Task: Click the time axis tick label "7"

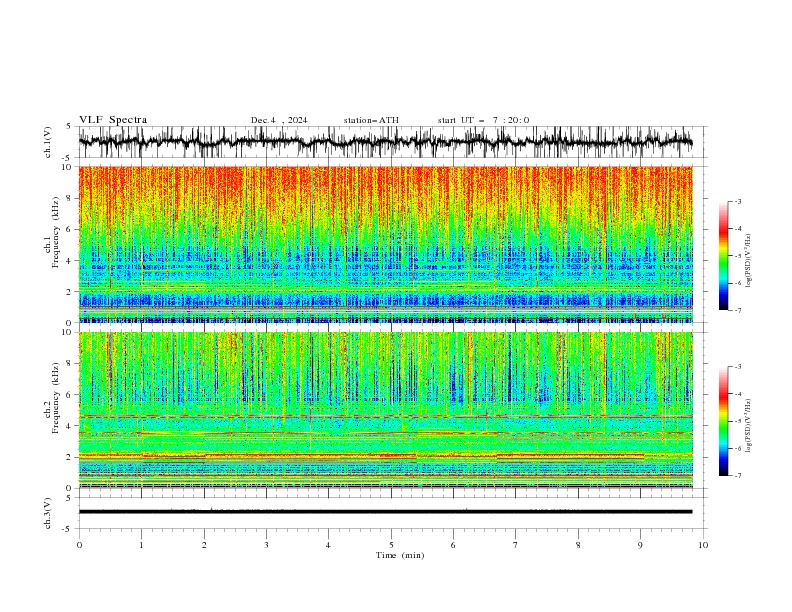Action: 516,545
